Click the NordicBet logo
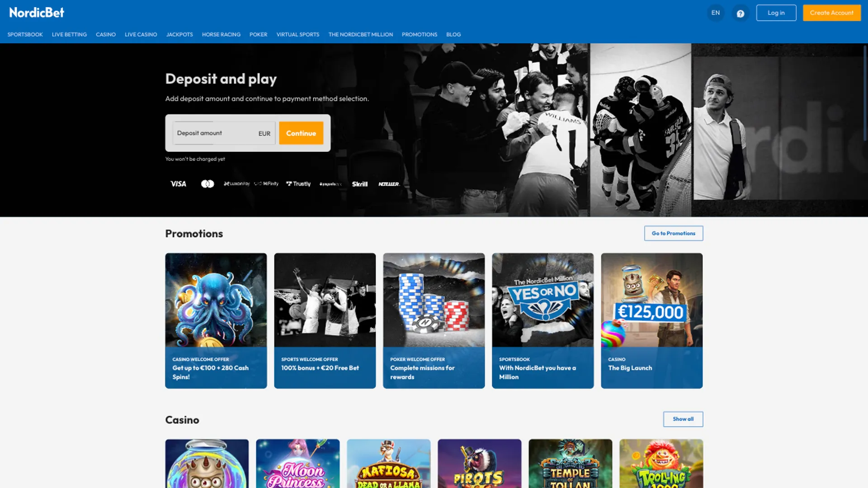The image size is (868, 488). tap(36, 13)
